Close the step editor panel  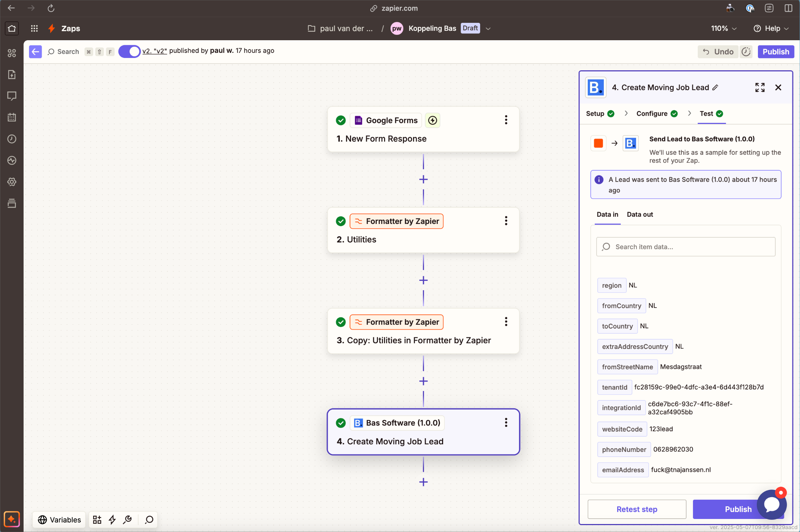tap(778, 87)
